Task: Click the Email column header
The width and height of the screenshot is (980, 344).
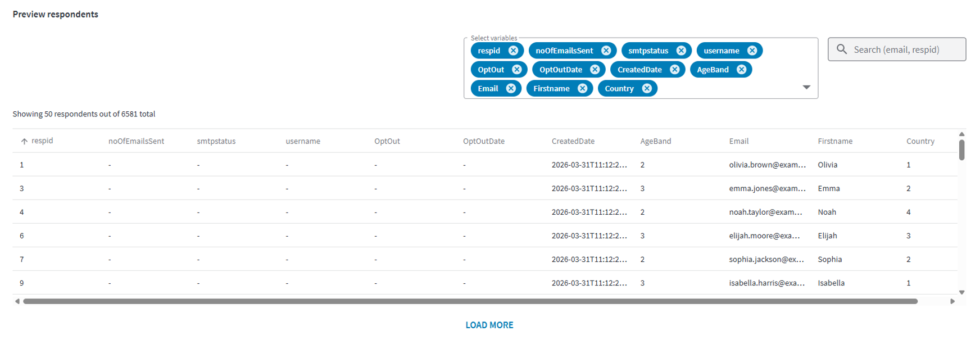Action: [739, 141]
